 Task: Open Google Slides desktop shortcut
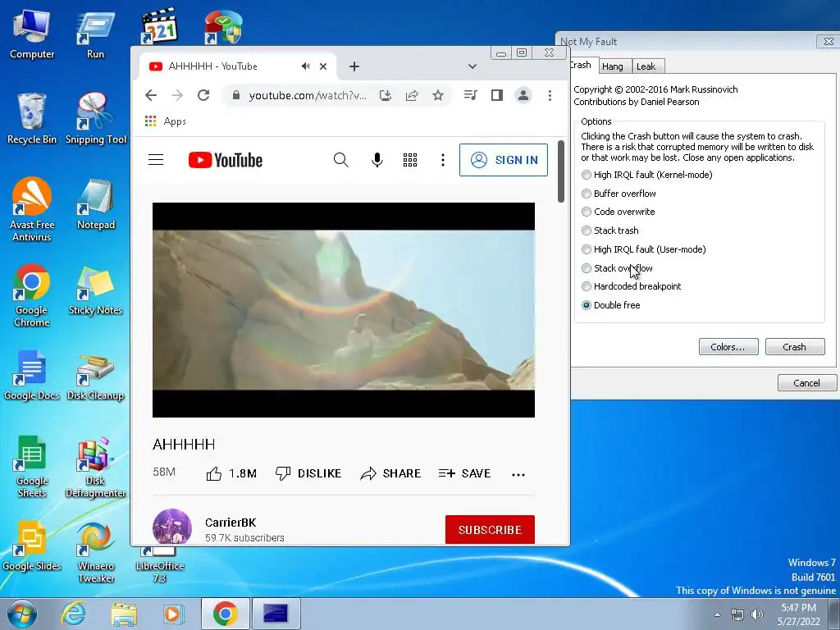point(32,546)
